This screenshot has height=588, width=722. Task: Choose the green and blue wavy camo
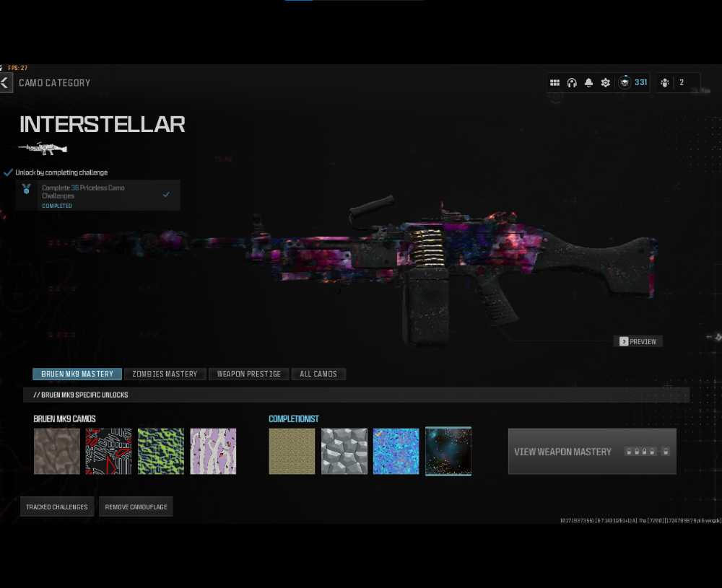(161, 452)
